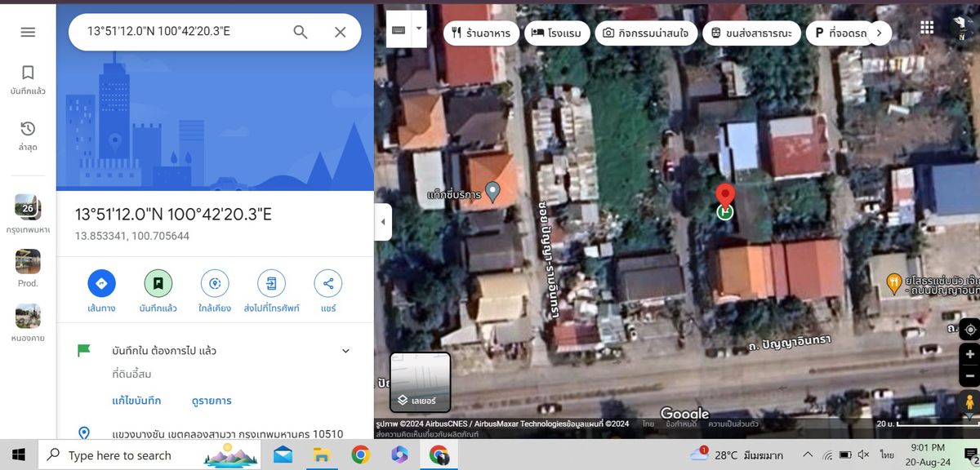The width and height of the screenshot is (980, 470).
Task: Select the Things to do (กิจกรรมน่าสนใจ) chip
Action: pyautogui.click(x=646, y=33)
